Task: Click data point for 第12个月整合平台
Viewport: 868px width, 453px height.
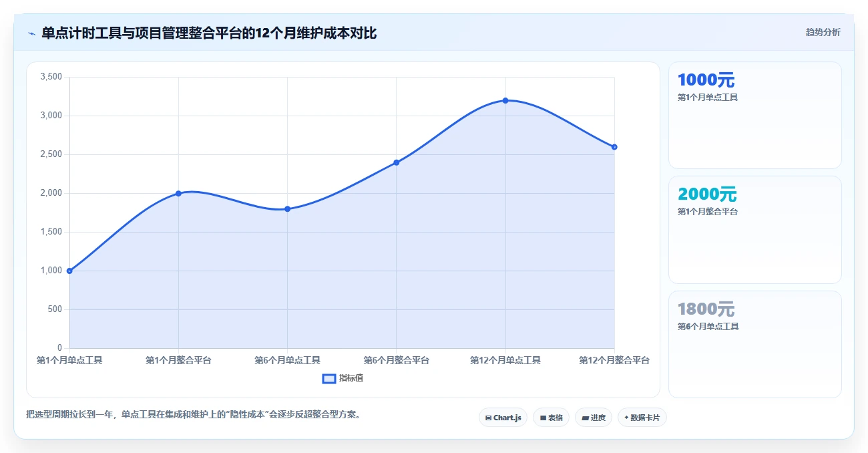Action: tap(614, 147)
